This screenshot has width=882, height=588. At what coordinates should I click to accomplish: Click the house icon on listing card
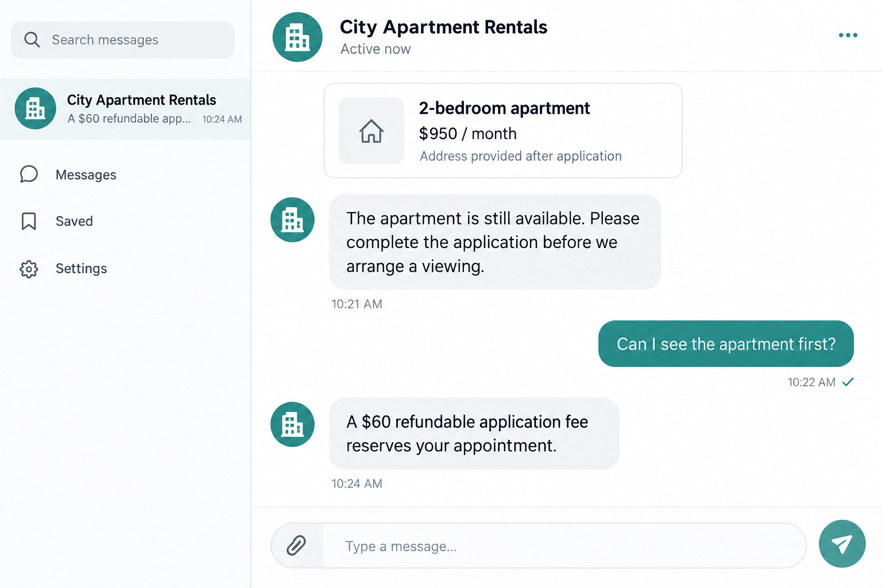372,131
